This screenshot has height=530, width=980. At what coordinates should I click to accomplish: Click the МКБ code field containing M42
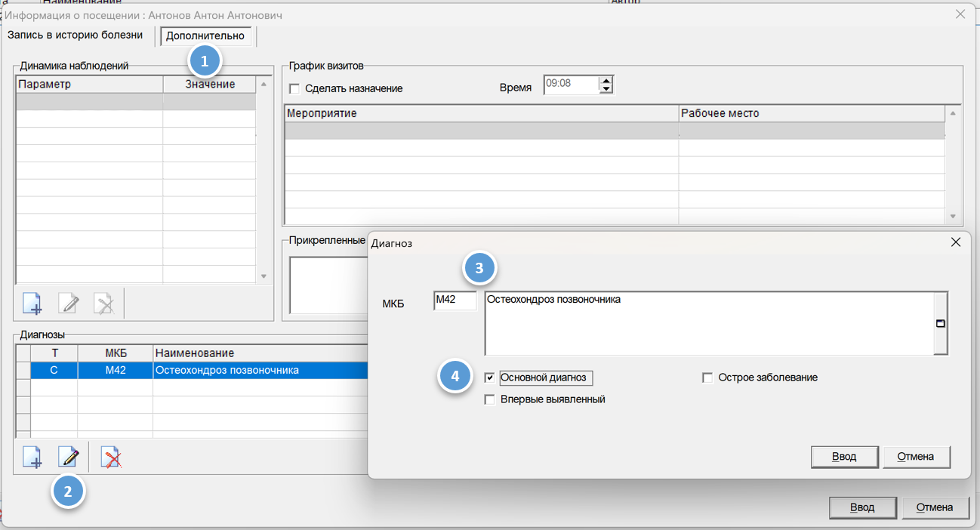[455, 300]
